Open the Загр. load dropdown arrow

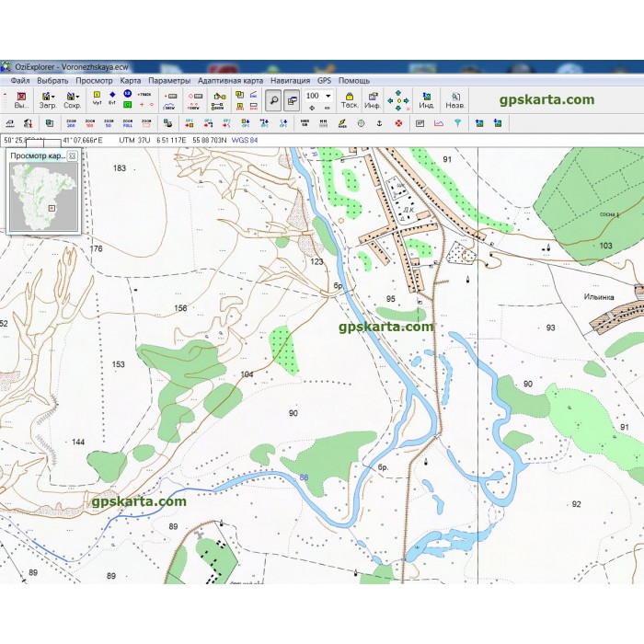coord(53,97)
